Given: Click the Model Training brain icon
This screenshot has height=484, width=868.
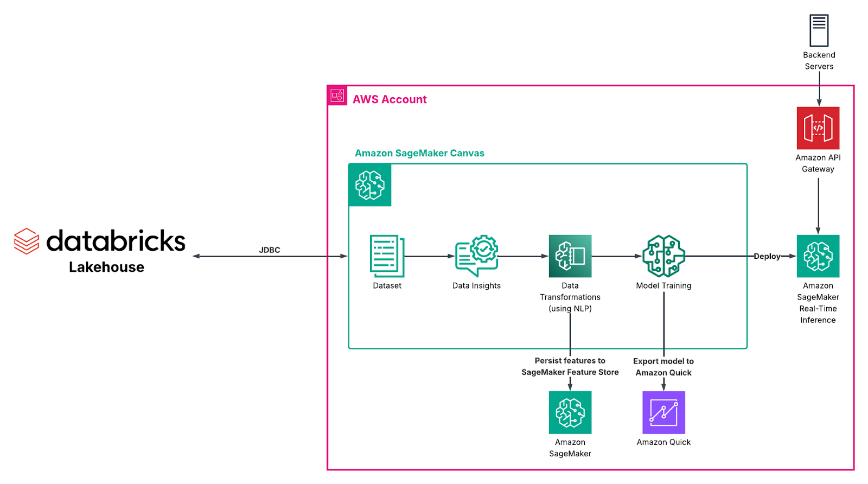Looking at the screenshot, I should (663, 256).
